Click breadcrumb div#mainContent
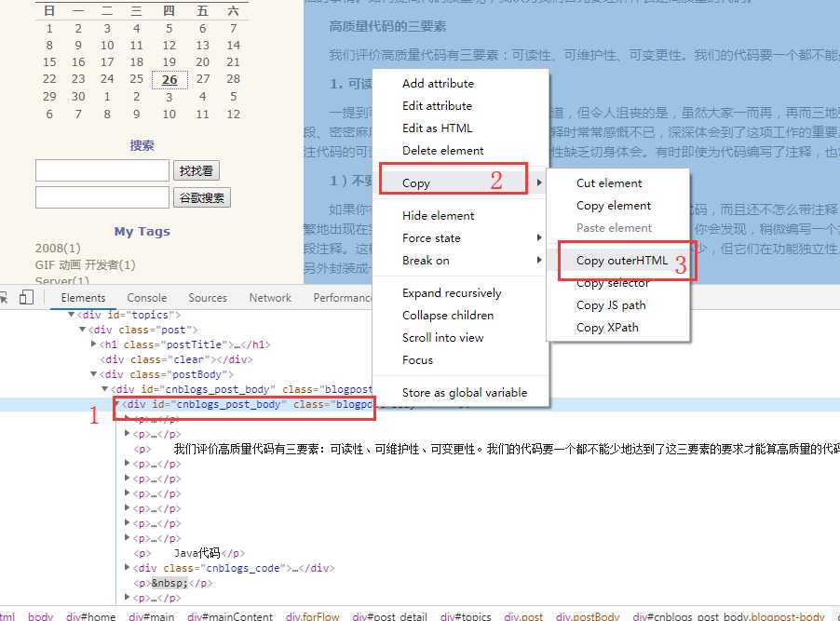This screenshot has height=621, width=840. tap(230, 616)
